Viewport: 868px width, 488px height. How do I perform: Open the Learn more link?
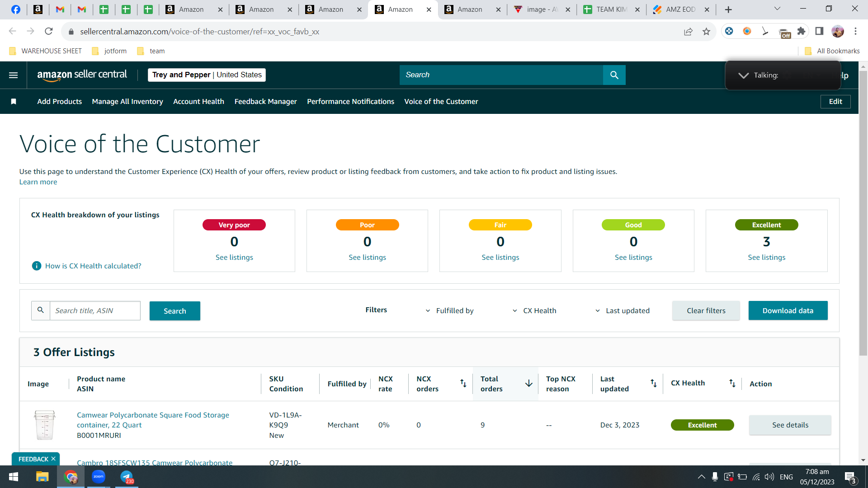click(x=38, y=182)
